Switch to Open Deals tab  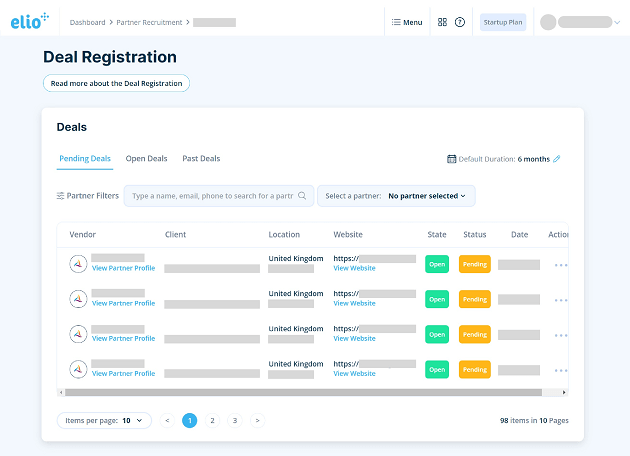[146, 159]
